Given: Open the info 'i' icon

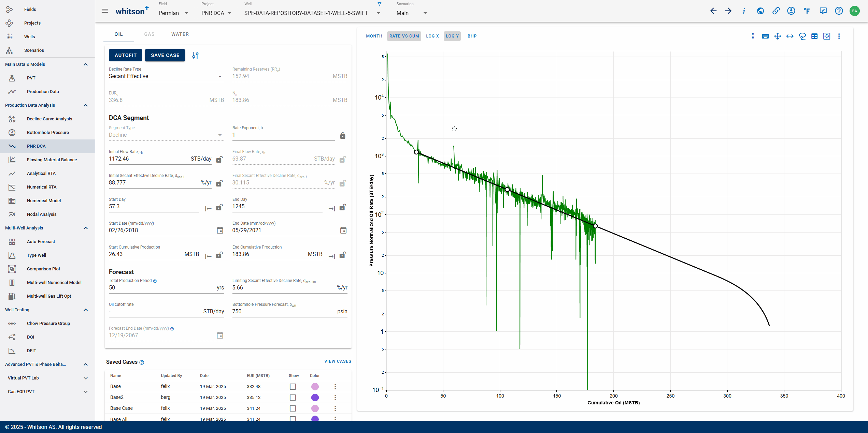Looking at the screenshot, I should pos(744,11).
